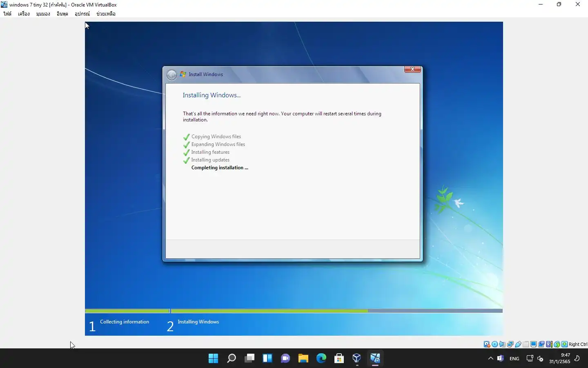
Task: Click the recording status icon
Action: 541,344
